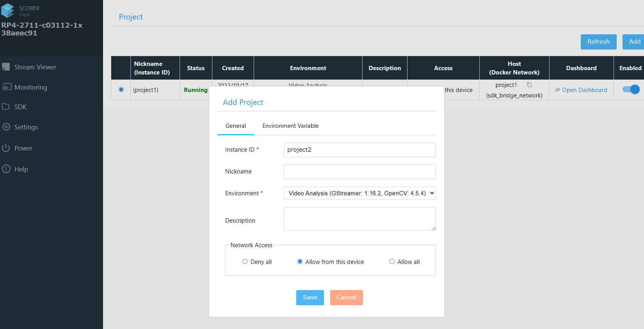Select the Deny all radio option
The image size is (644, 329).
point(245,262)
